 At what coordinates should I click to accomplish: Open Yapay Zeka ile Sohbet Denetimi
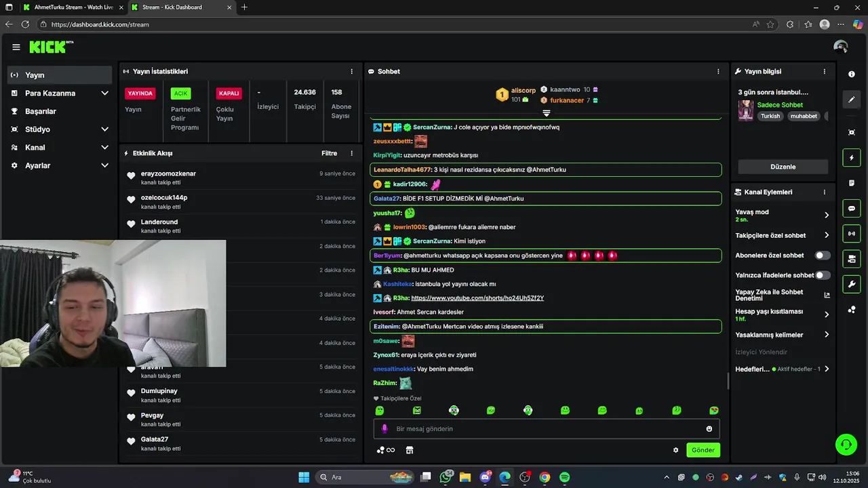[x=783, y=296]
